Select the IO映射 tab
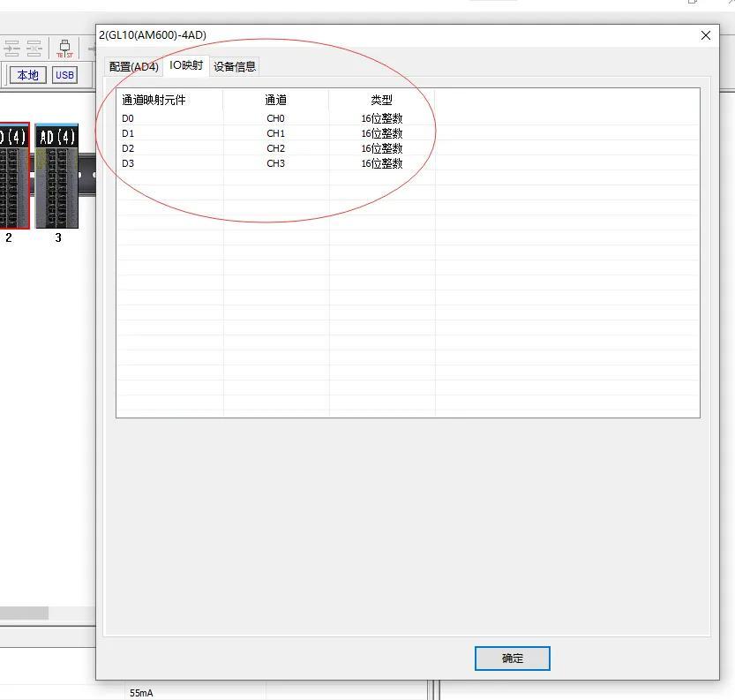 (x=186, y=65)
